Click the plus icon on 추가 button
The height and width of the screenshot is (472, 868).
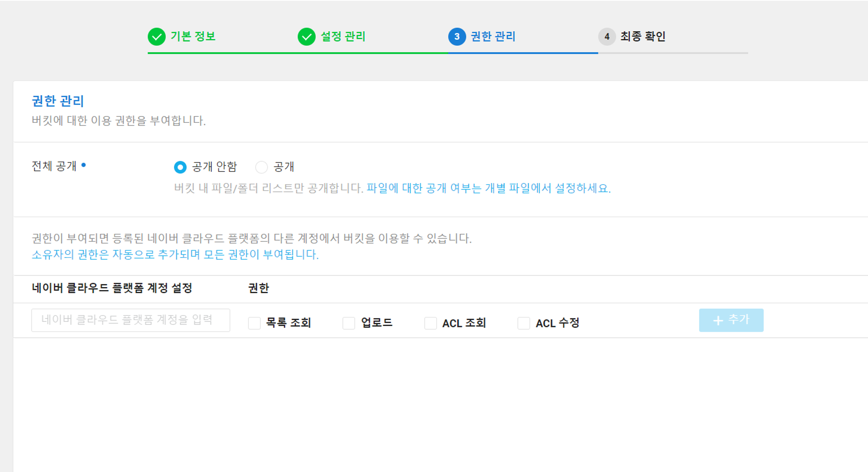pos(718,320)
